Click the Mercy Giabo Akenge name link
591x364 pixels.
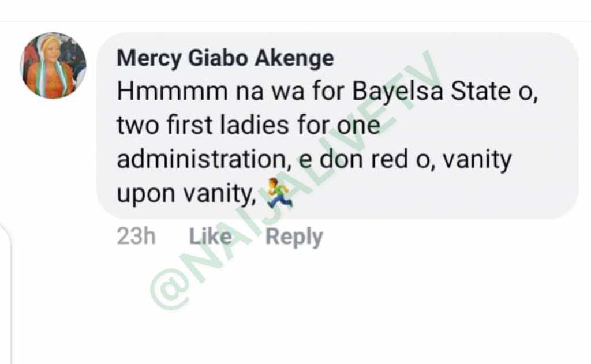click(x=225, y=58)
